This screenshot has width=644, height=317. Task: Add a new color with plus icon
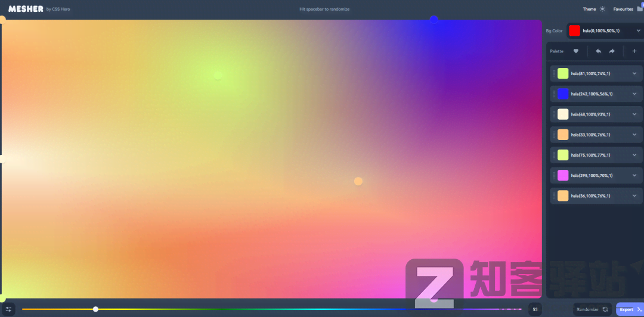(634, 51)
